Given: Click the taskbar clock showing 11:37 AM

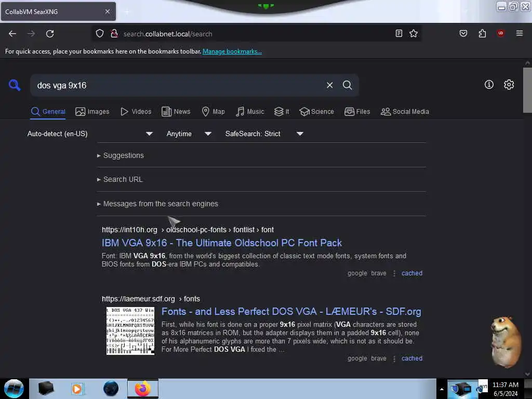Looking at the screenshot, I should (x=505, y=389).
